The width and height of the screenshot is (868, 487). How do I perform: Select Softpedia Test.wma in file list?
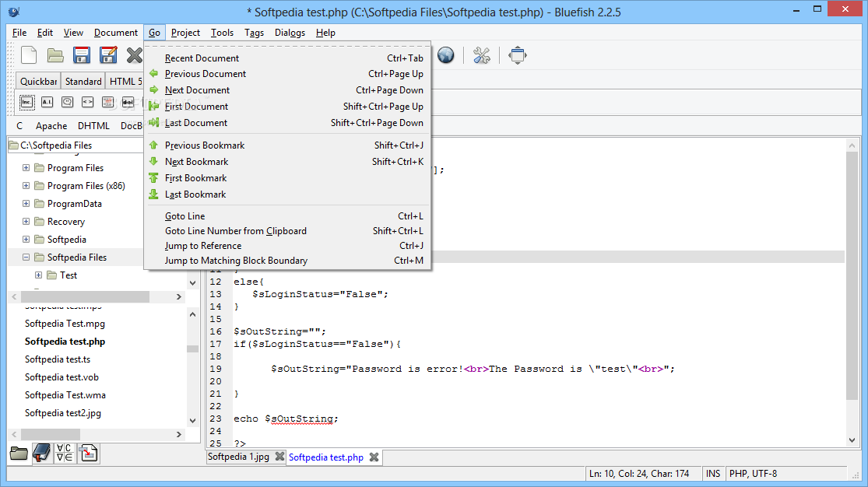65,395
